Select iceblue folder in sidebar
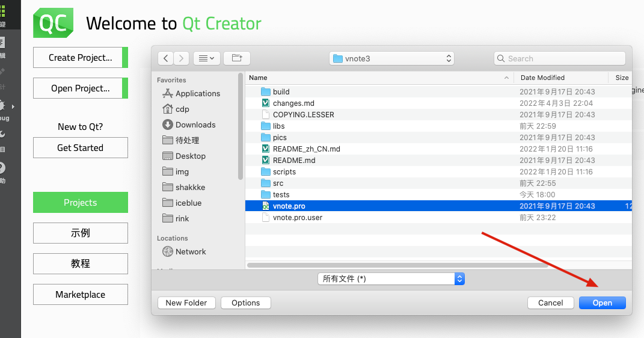 [182, 203]
